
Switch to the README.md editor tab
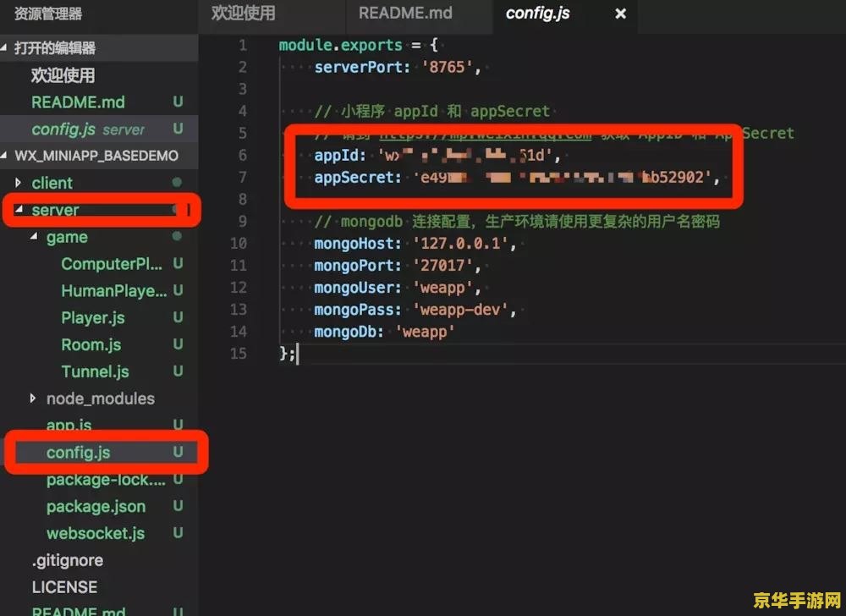click(405, 14)
